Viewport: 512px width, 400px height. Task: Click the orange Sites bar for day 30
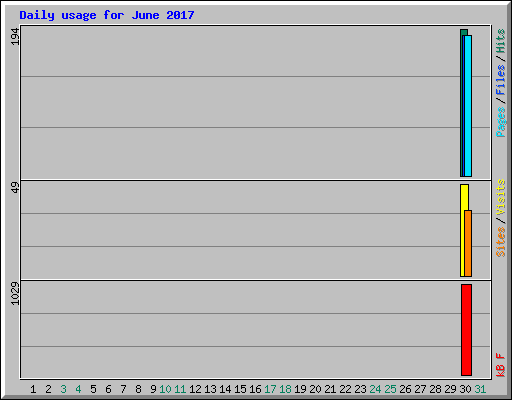tap(468, 243)
